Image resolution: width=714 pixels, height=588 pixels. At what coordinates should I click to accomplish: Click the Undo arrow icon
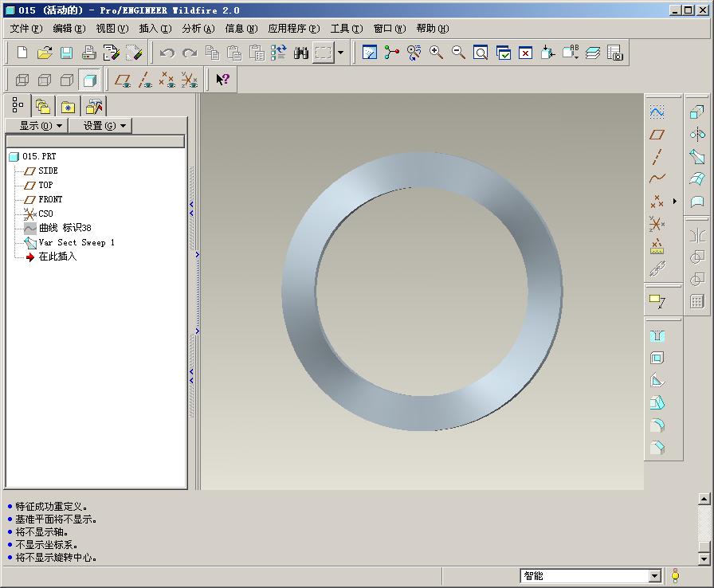(167, 53)
